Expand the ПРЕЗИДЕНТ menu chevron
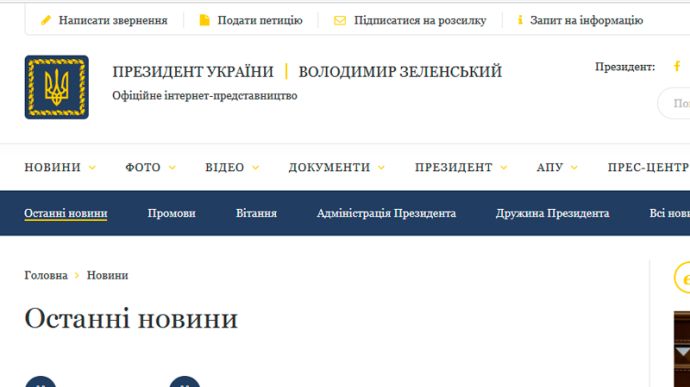 504,168
